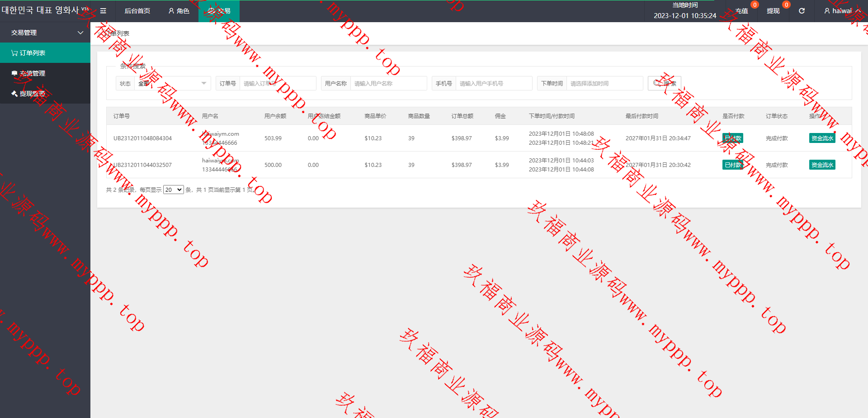868x418 pixels.
Task: Open the haiwai user dropdown
Action: pyautogui.click(x=842, y=11)
